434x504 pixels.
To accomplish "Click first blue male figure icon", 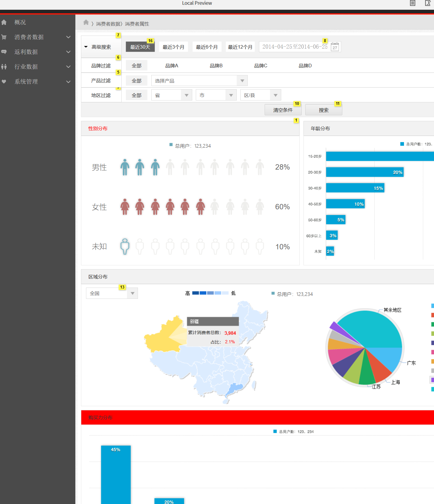I will pyautogui.click(x=125, y=167).
